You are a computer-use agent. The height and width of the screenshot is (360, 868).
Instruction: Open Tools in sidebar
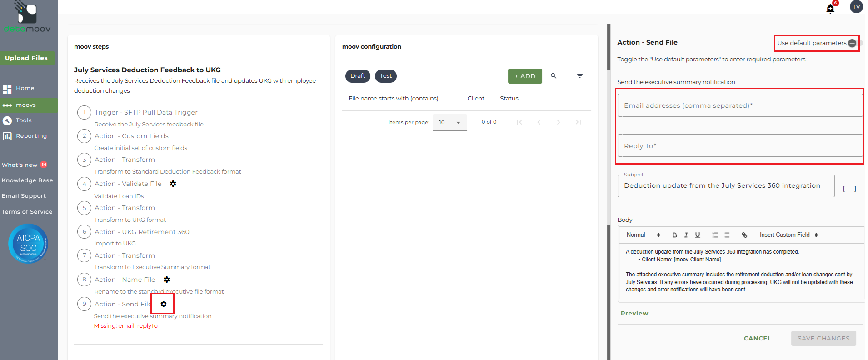coord(24,120)
